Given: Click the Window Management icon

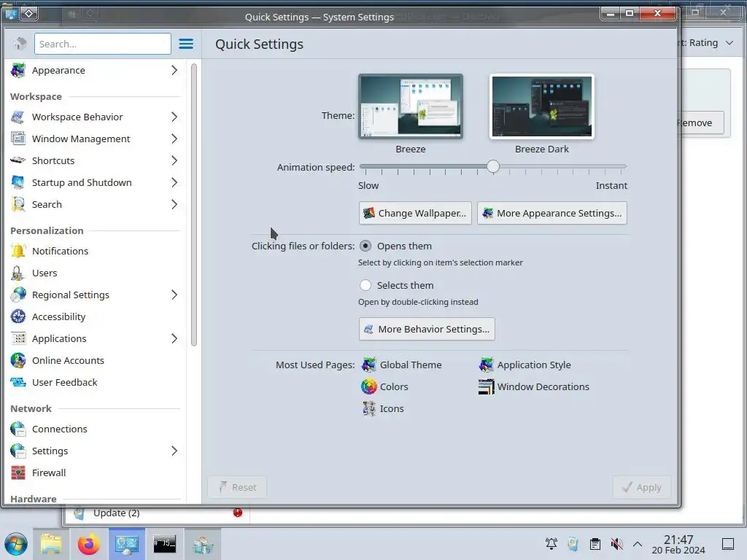Looking at the screenshot, I should pos(18,139).
